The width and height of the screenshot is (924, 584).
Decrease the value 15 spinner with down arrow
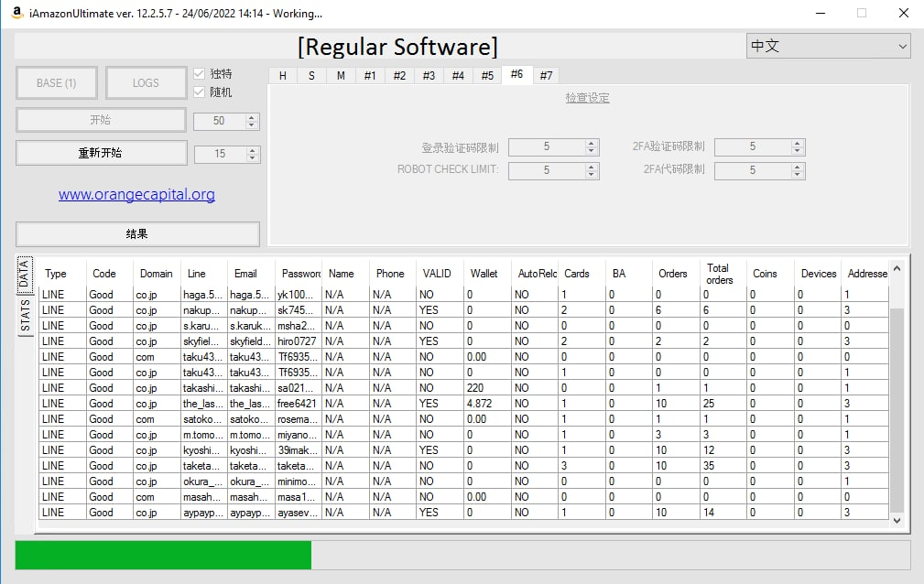[253, 158]
